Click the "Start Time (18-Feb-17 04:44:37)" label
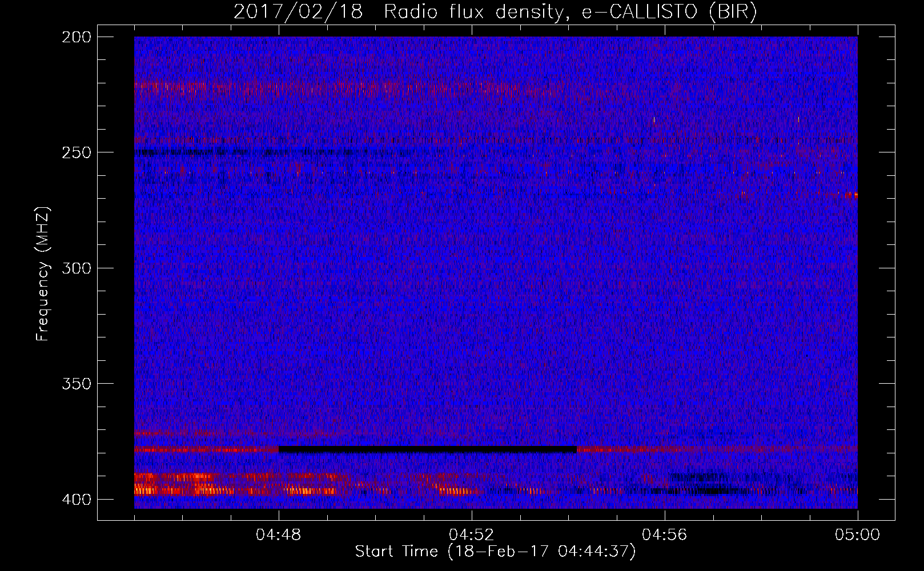924x571 pixels. point(495,552)
